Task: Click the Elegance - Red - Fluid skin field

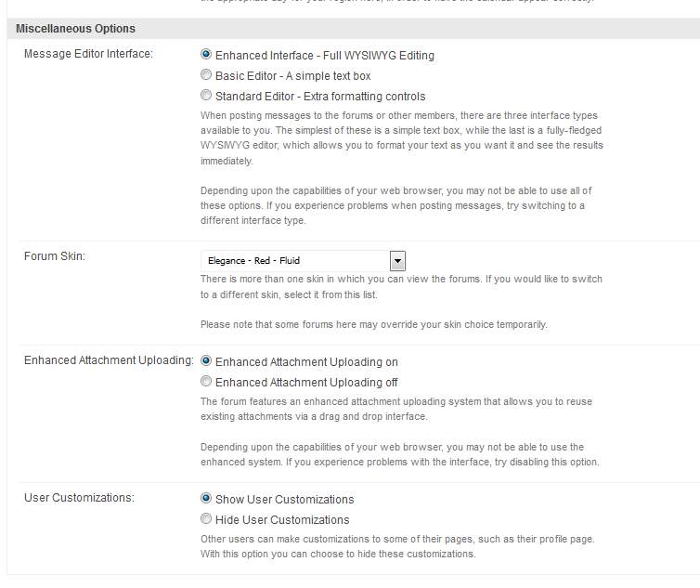Action: tap(294, 260)
